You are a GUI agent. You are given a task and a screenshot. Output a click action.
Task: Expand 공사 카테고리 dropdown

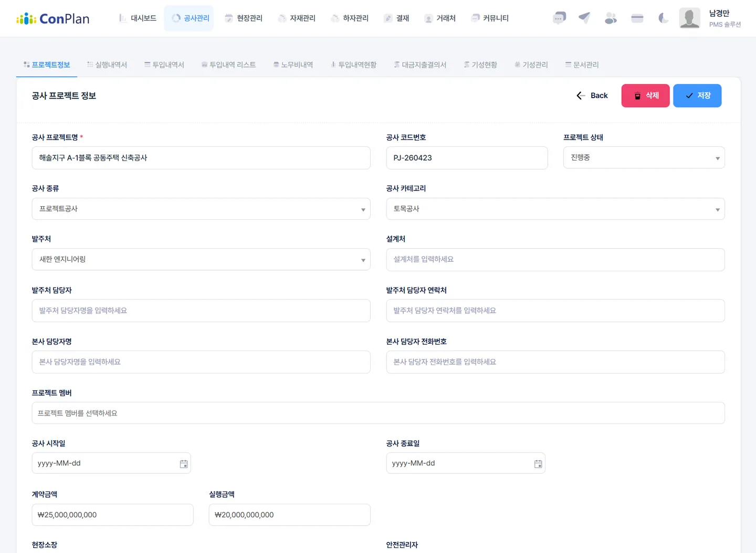pyautogui.click(x=555, y=209)
